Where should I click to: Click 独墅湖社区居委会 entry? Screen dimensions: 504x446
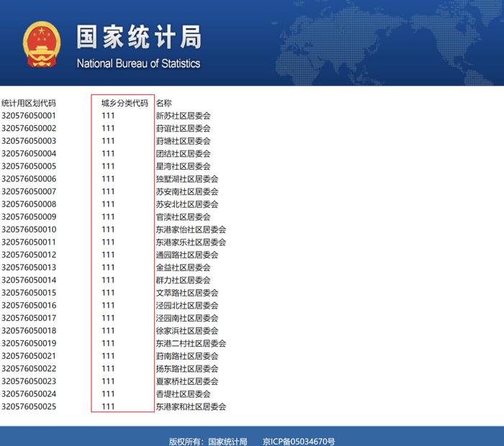187,179
